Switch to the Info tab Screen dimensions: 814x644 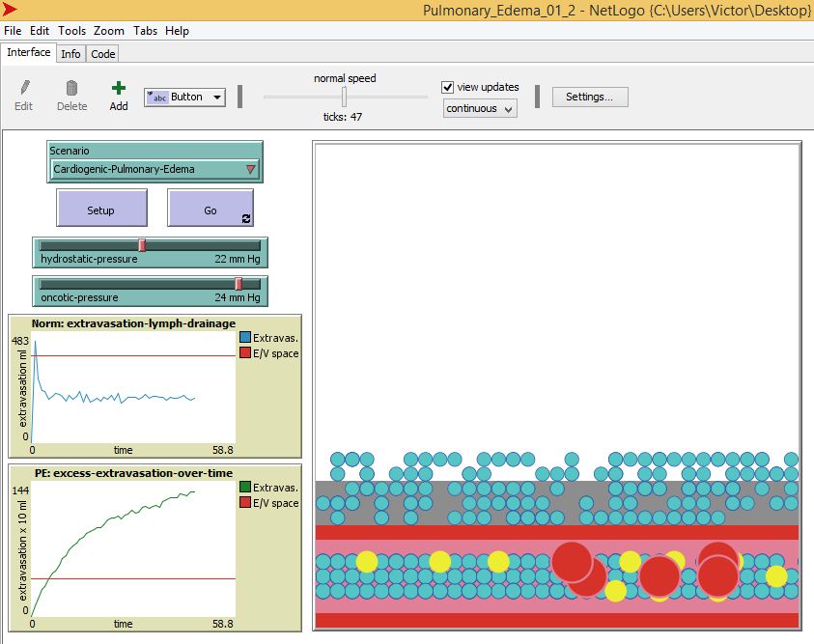click(70, 53)
